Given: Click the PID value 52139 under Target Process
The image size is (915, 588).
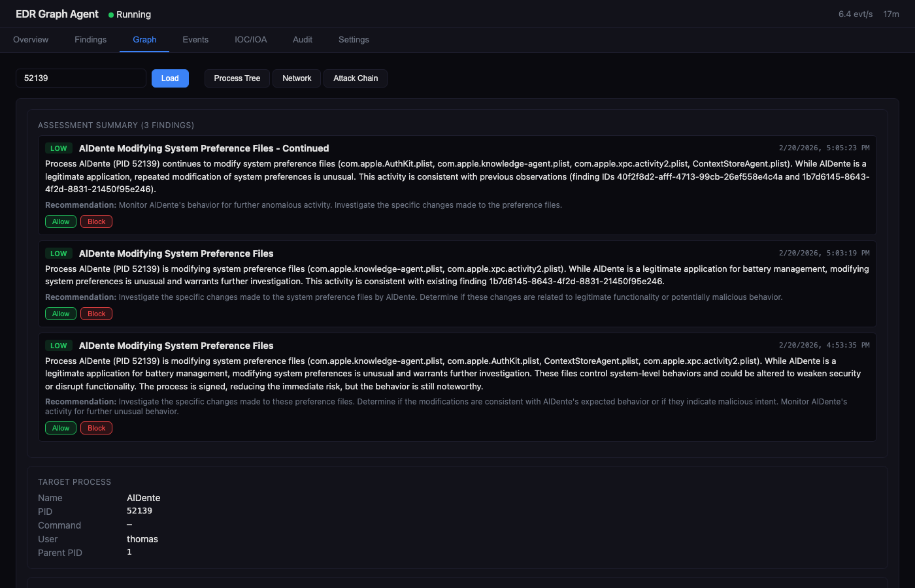Looking at the screenshot, I should tap(139, 511).
